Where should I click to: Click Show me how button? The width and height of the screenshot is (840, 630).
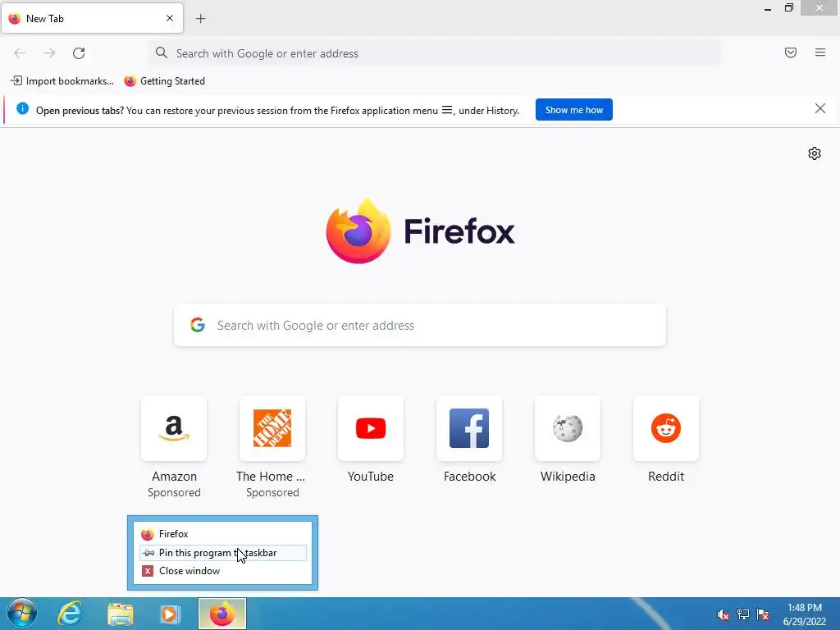click(x=573, y=110)
